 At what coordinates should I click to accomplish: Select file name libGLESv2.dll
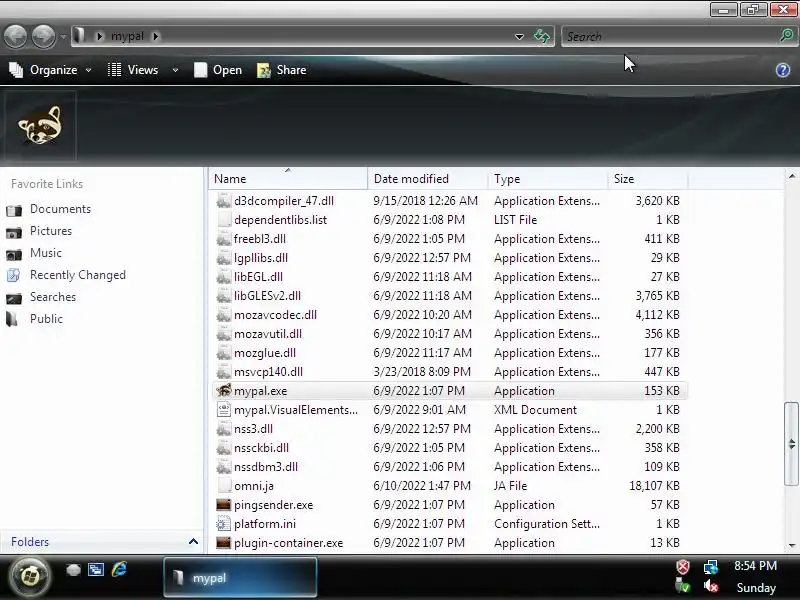click(267, 295)
